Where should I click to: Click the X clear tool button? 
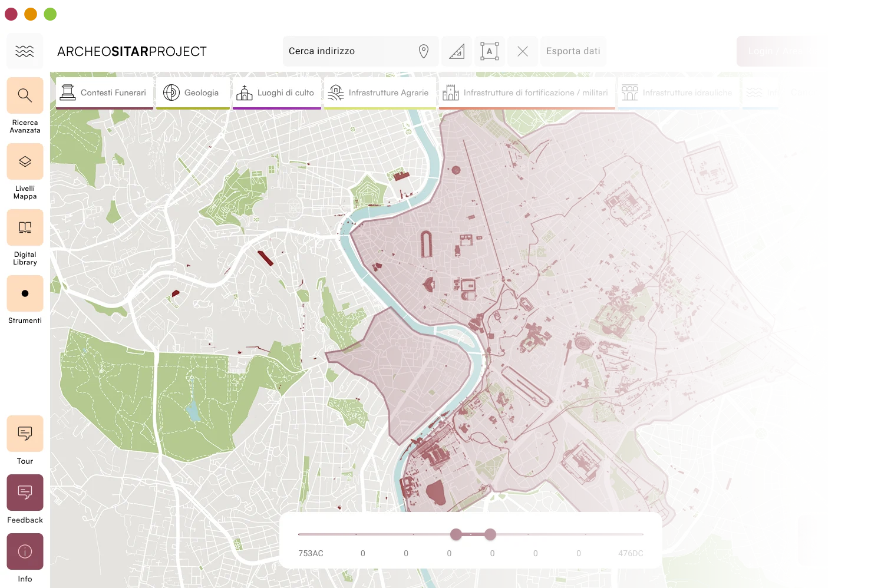523,51
